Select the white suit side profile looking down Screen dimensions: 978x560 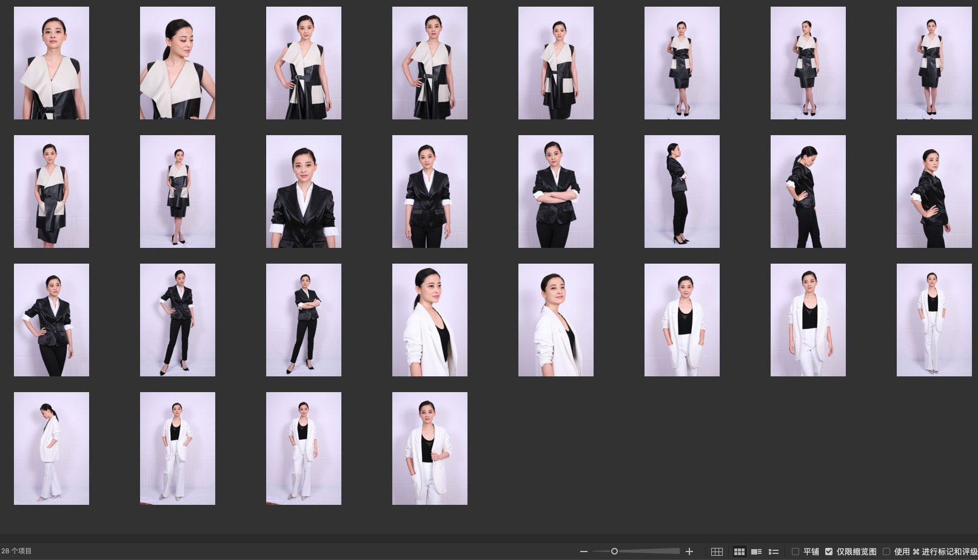pyautogui.click(x=52, y=448)
